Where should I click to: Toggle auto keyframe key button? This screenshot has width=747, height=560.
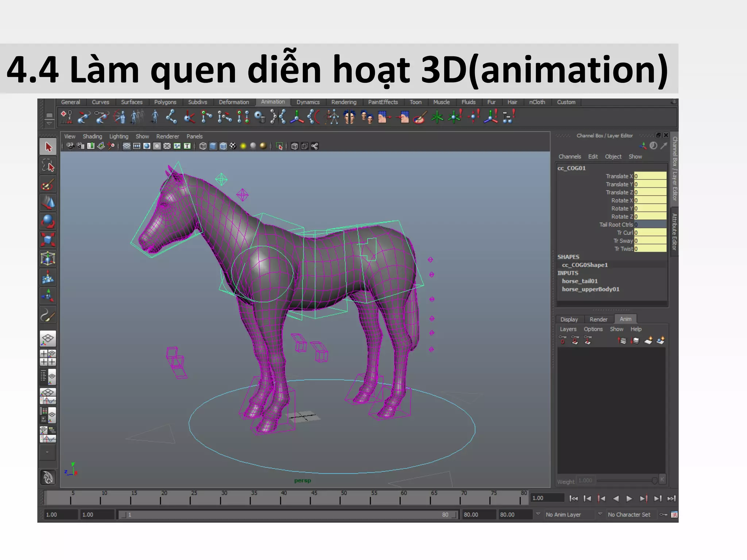(x=663, y=514)
